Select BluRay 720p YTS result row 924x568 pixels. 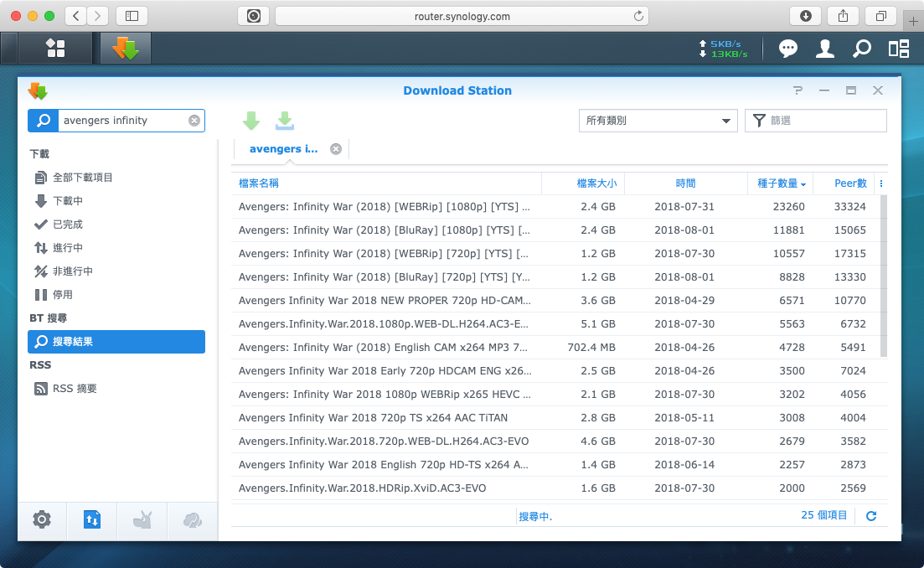(x=554, y=277)
